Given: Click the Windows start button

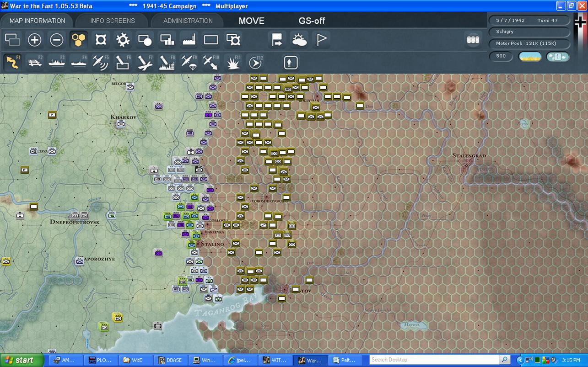Looking at the screenshot, I should pos(22,360).
